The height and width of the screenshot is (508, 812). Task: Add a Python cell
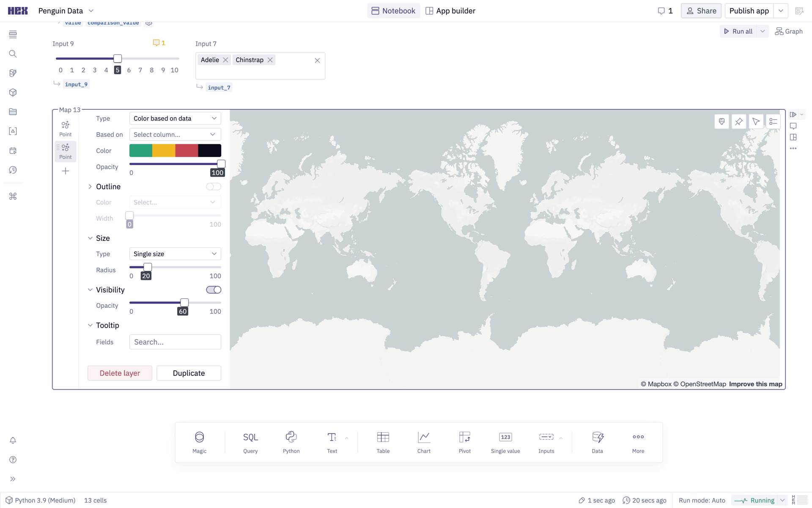point(291,442)
